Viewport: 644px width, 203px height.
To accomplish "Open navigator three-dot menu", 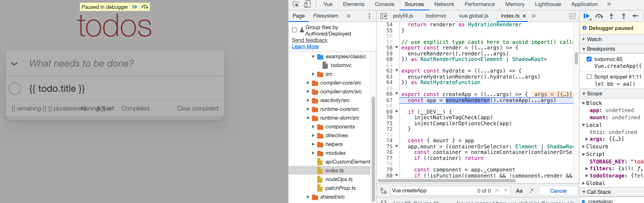I will click(369, 16).
